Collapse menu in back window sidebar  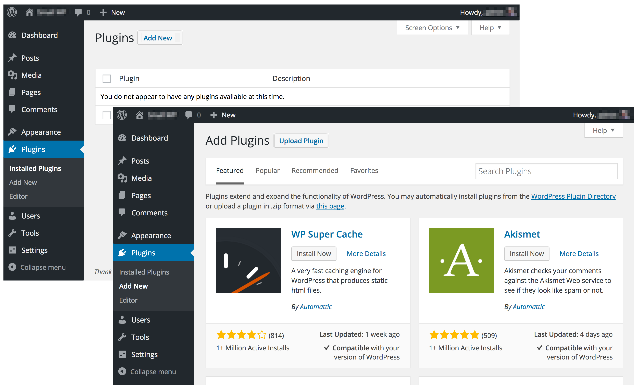click(x=37, y=267)
